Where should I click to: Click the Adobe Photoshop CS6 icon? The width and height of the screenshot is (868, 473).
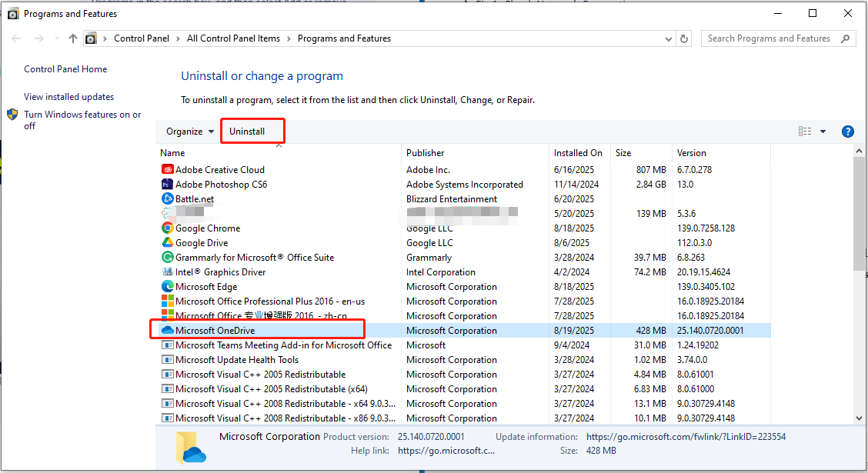(x=167, y=185)
